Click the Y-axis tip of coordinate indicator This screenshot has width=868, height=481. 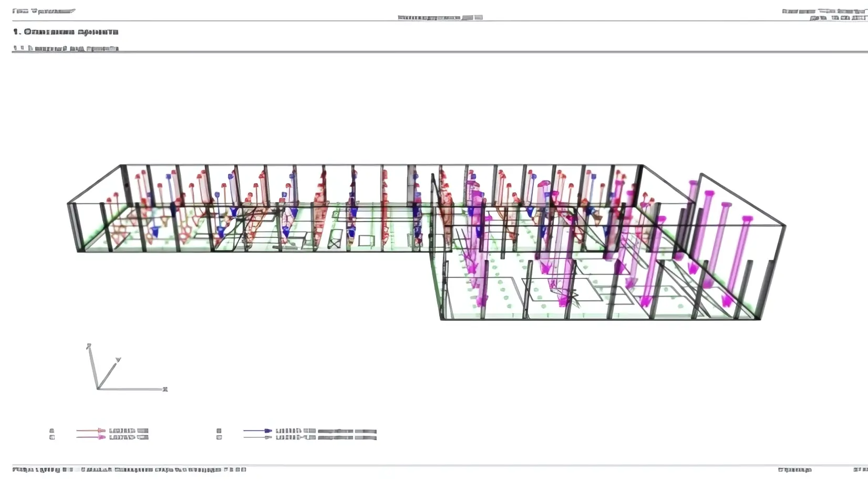coord(118,360)
